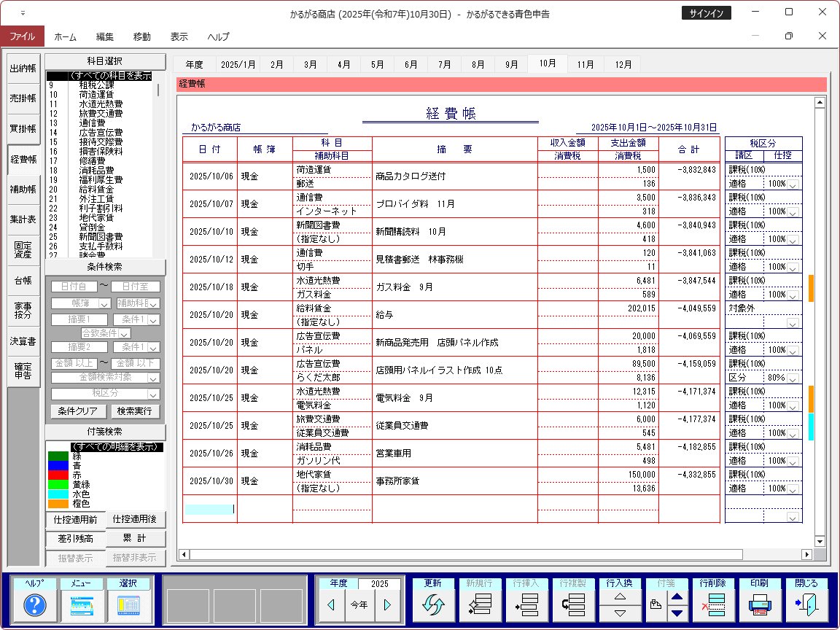
Task: Click the 行削除 delete row icon
Action: 712,604
